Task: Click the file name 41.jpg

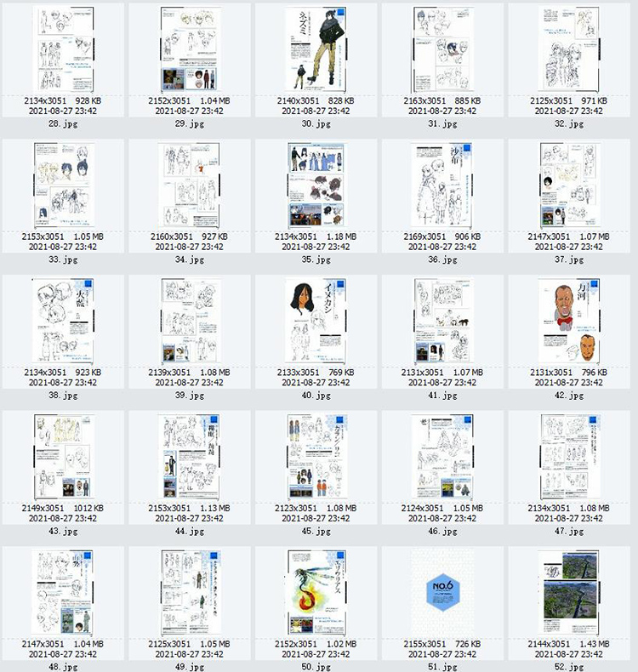Action: click(442, 396)
